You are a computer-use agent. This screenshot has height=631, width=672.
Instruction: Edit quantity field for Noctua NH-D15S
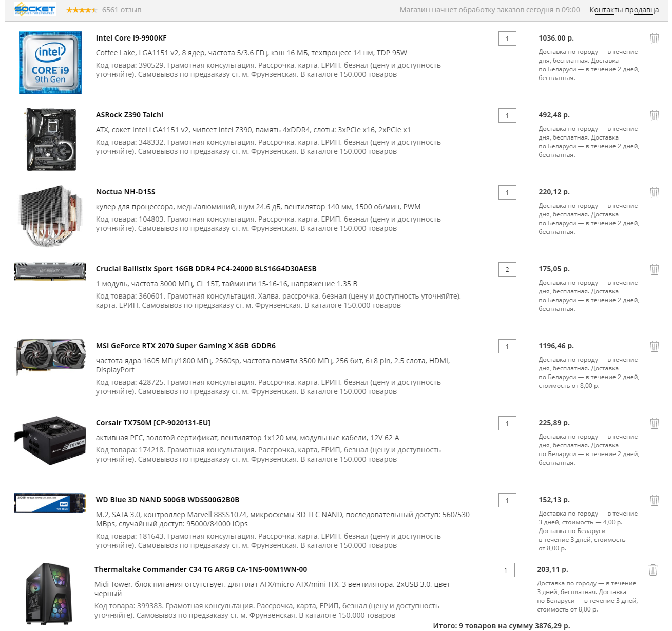click(507, 192)
